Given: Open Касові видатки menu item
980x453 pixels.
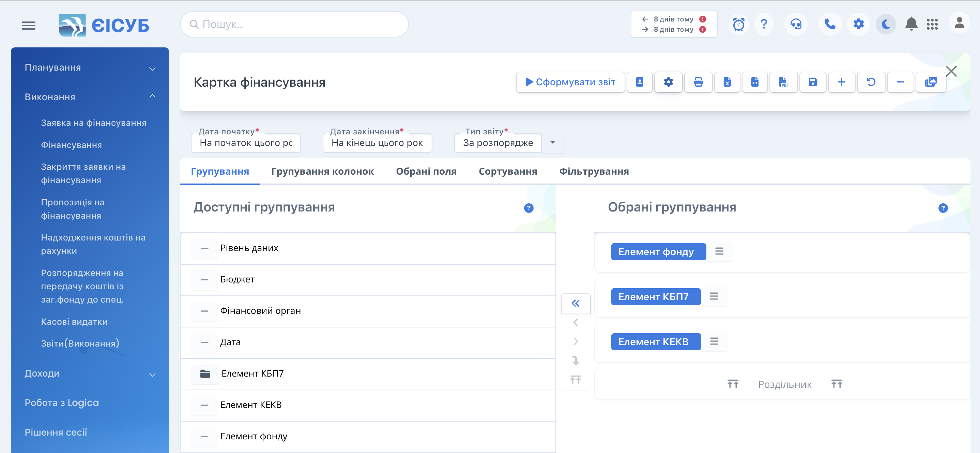Looking at the screenshot, I should tap(74, 322).
